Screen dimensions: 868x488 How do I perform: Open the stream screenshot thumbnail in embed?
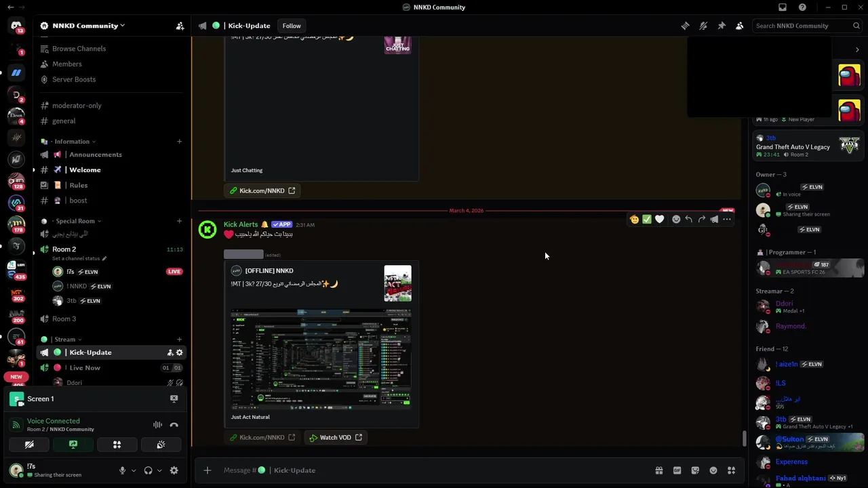[321, 358]
